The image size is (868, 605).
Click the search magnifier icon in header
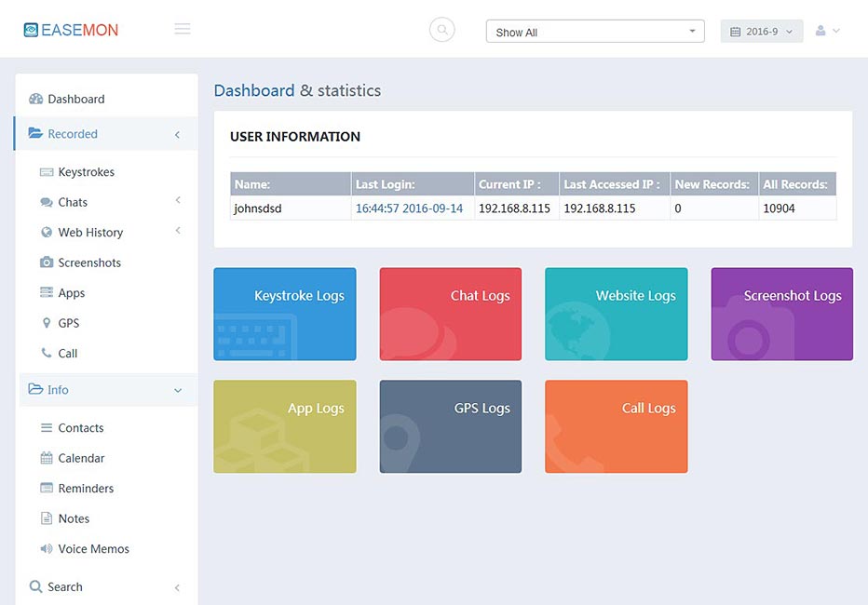pos(442,30)
